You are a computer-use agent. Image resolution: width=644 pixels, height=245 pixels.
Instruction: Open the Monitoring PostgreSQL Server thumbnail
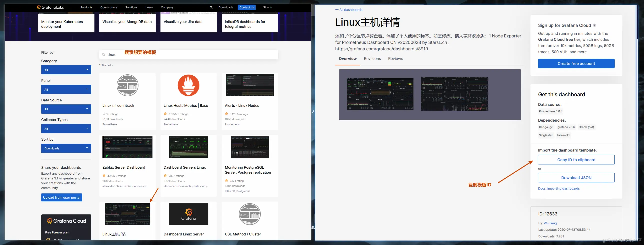(x=250, y=147)
